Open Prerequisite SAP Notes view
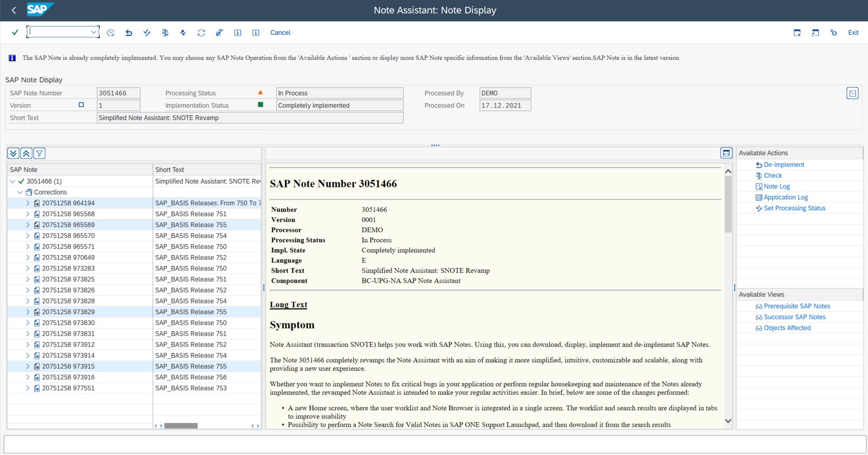This screenshot has height=455, width=868. [796, 306]
